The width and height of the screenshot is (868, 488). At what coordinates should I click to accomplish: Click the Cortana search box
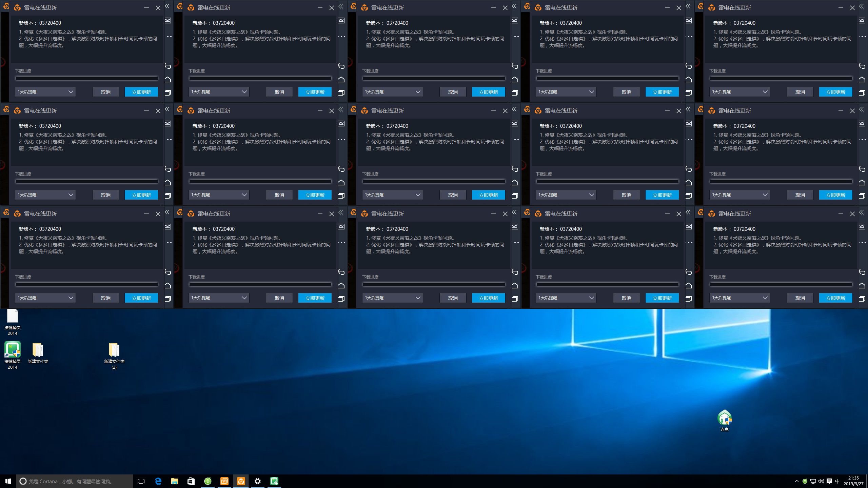pyautogui.click(x=75, y=481)
